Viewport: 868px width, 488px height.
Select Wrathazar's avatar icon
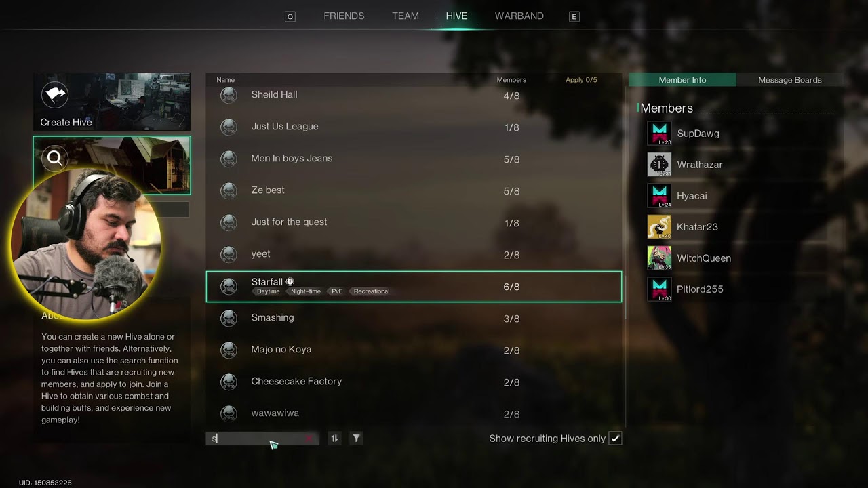pos(659,165)
